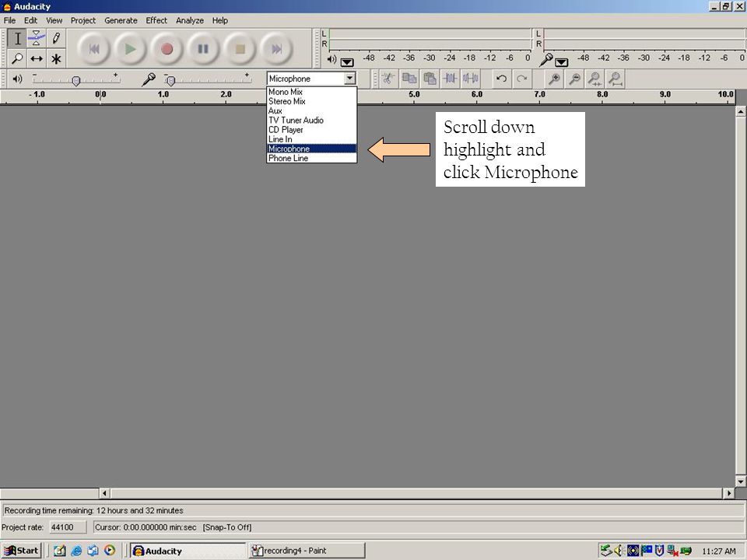Click system tray volume speaker icon

point(619,551)
